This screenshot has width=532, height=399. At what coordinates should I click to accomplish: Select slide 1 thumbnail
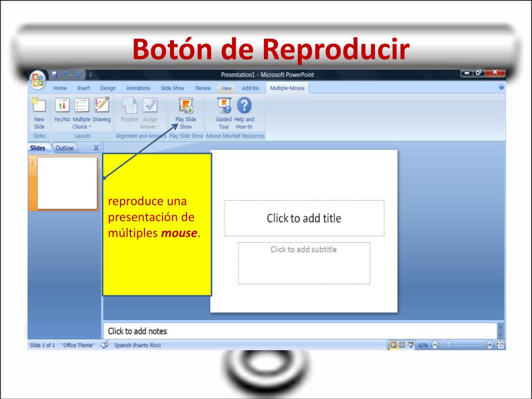pos(67,183)
